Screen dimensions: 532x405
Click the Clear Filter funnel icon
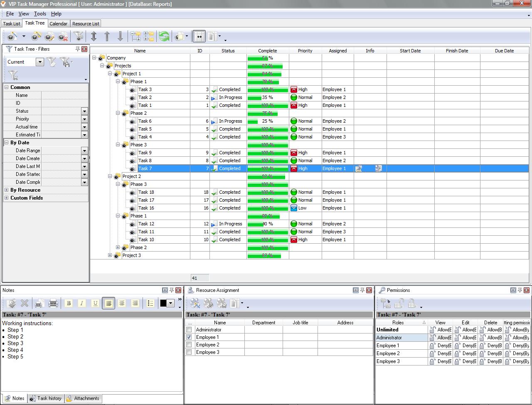point(13,75)
